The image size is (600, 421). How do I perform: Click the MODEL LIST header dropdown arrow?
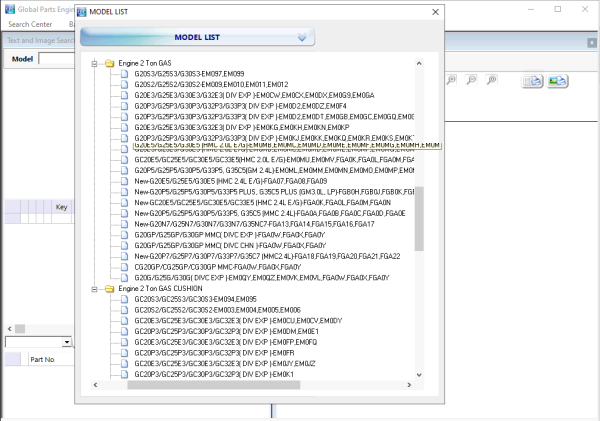(303, 38)
